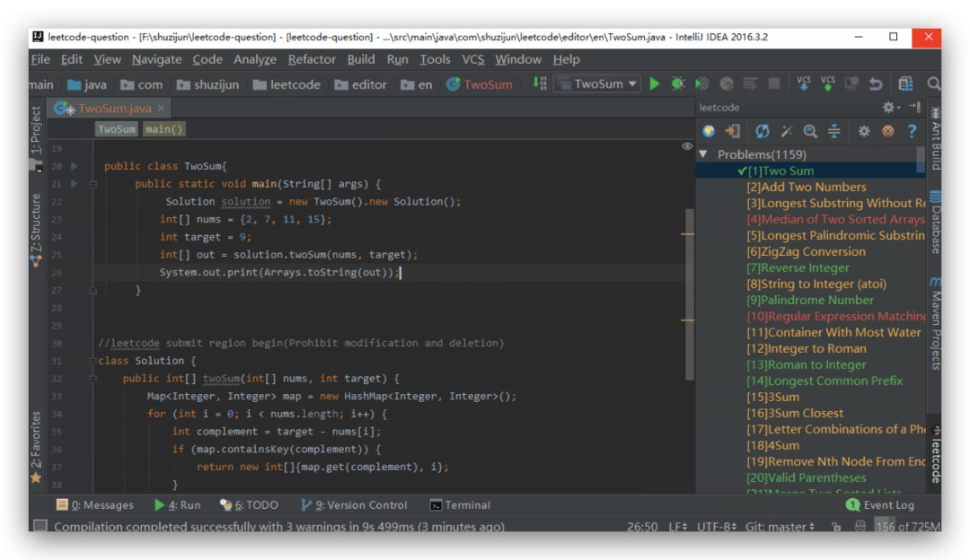Open Git: master branch dropdown
Viewport: 970px width, 560px height.
[x=780, y=527]
